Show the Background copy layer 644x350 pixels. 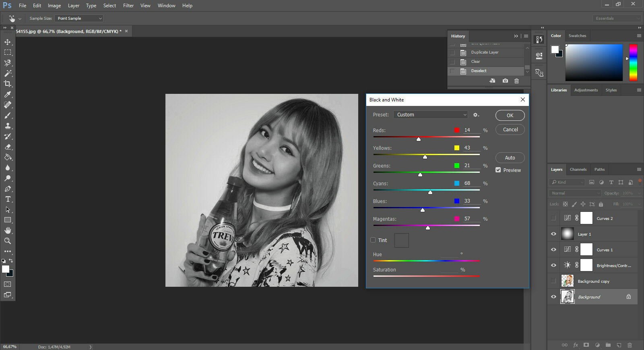tap(553, 281)
